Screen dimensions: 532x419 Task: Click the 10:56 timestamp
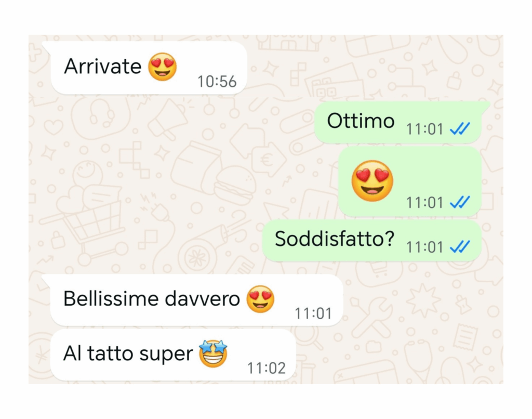[217, 82]
